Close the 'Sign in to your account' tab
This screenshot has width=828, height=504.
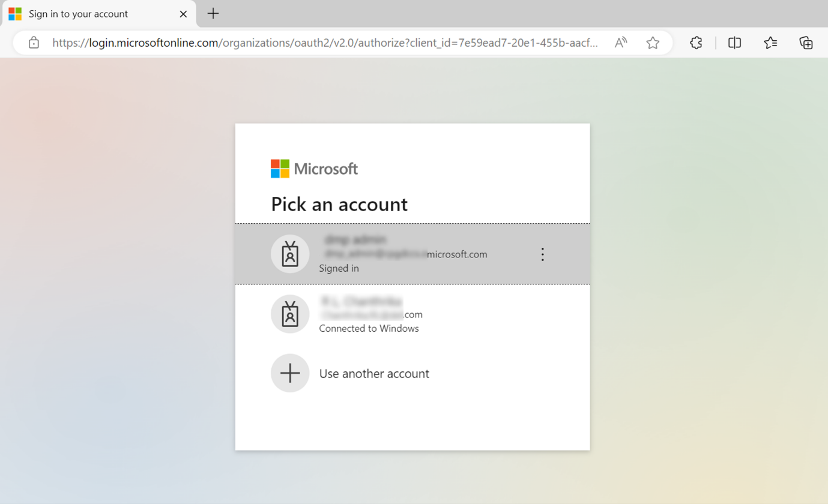(x=184, y=14)
